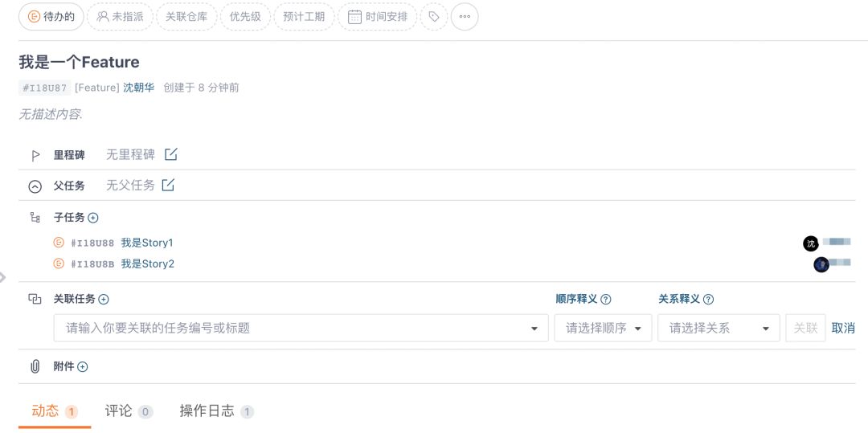868x433 pixels.
Task: Click the edit icon next to 无里程碑
Action: pyautogui.click(x=171, y=154)
